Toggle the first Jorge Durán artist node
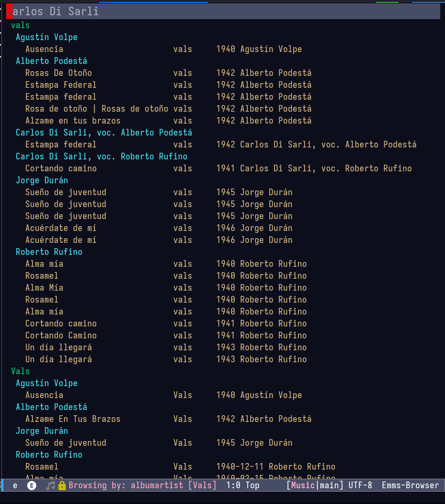Image resolution: width=445 pixels, height=504 pixels. [42, 180]
